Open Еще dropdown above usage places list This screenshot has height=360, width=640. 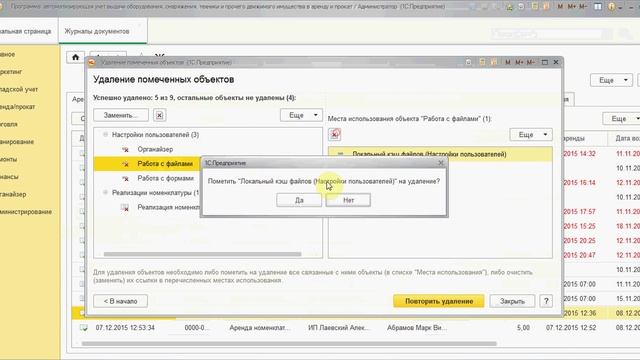(x=531, y=134)
